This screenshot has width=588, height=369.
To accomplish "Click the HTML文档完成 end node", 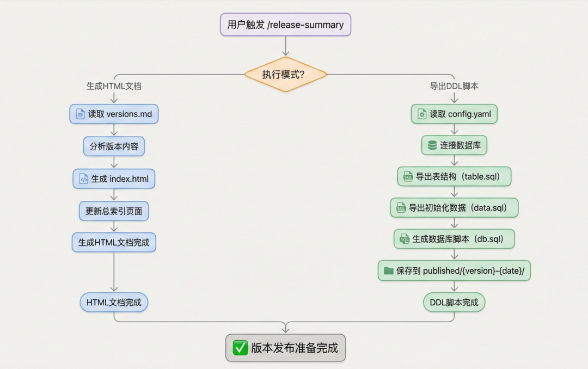I will coord(113,302).
